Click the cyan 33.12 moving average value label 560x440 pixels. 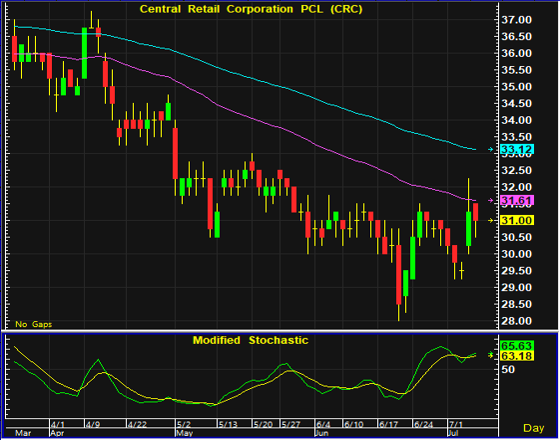[517, 149]
